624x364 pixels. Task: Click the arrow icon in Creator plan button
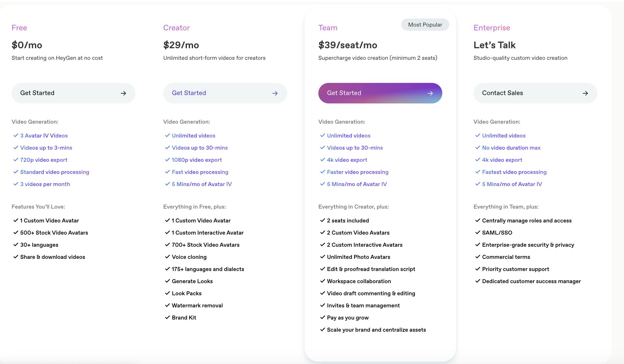(x=275, y=93)
